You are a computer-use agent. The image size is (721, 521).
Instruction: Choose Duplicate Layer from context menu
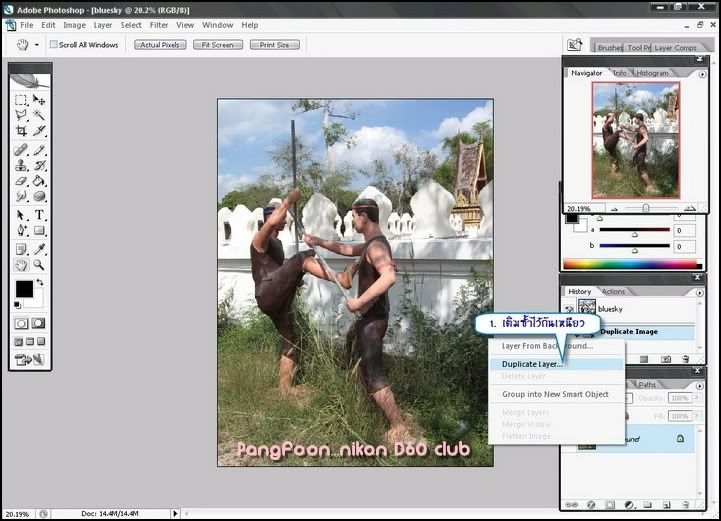[x=556, y=364]
